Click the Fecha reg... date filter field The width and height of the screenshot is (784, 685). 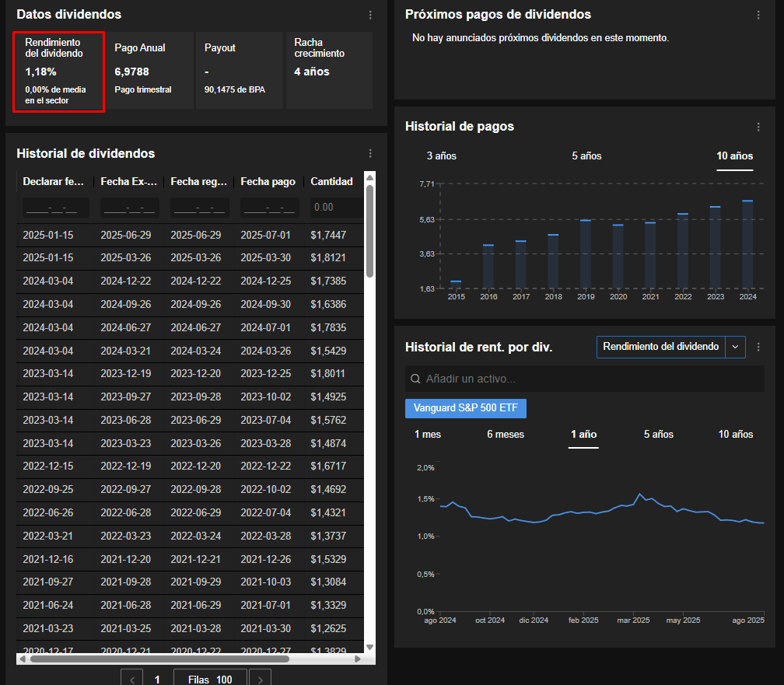point(200,208)
